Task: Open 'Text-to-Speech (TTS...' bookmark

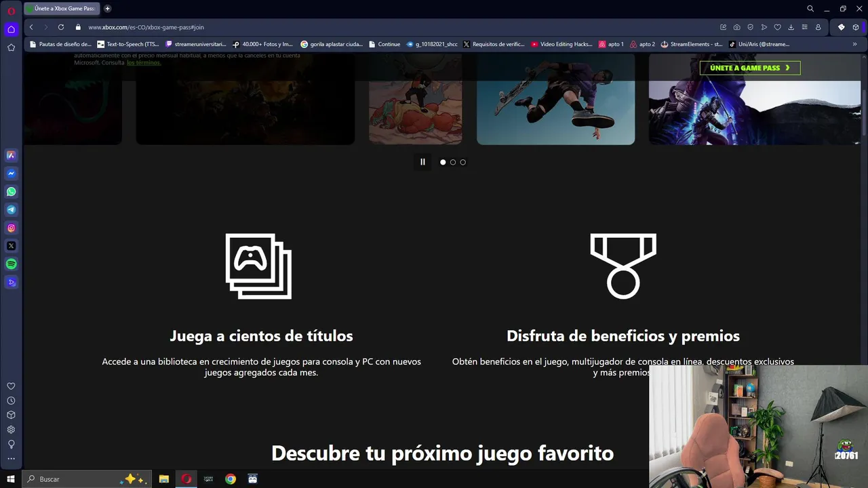Action: pos(128,44)
